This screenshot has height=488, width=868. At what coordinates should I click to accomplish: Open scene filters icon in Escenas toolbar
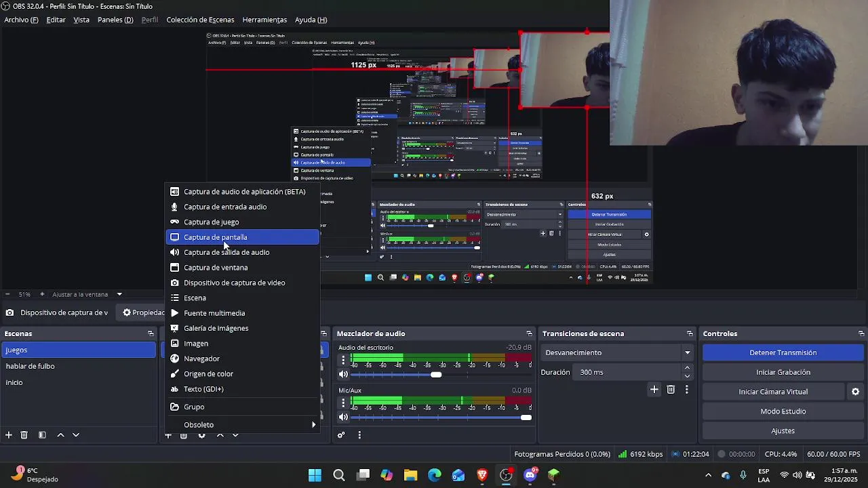[x=42, y=435]
